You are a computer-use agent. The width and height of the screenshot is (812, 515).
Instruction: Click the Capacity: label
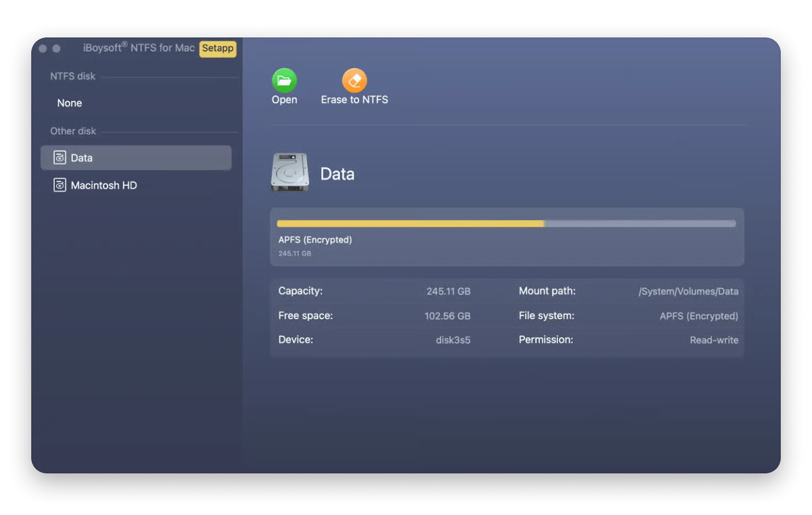pyautogui.click(x=300, y=291)
